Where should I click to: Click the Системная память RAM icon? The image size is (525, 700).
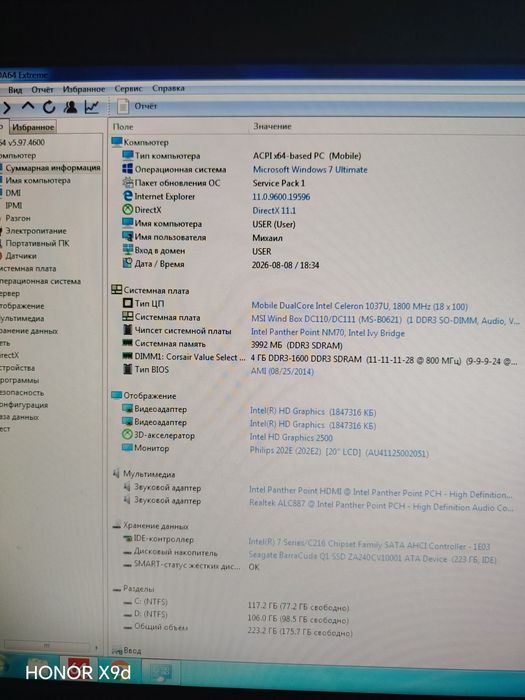tap(128, 343)
